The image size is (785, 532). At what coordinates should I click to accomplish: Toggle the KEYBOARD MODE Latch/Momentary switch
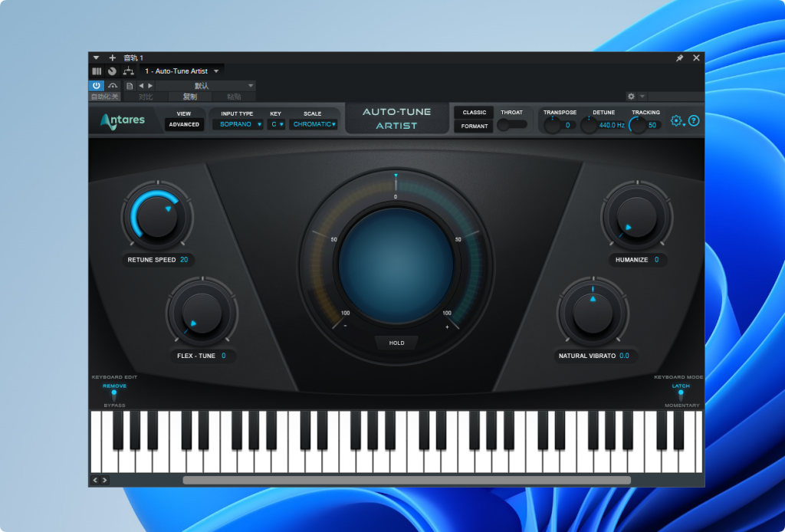coord(681,396)
